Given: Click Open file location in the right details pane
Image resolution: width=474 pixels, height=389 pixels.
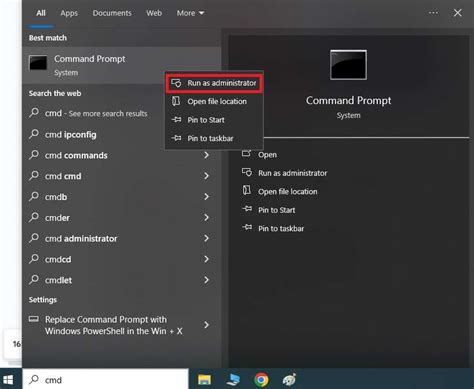Looking at the screenshot, I should (288, 192).
